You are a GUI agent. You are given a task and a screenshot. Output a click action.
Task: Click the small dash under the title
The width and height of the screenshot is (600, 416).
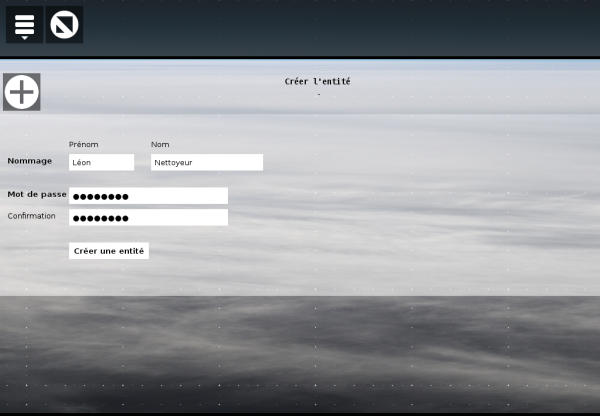coord(318,95)
